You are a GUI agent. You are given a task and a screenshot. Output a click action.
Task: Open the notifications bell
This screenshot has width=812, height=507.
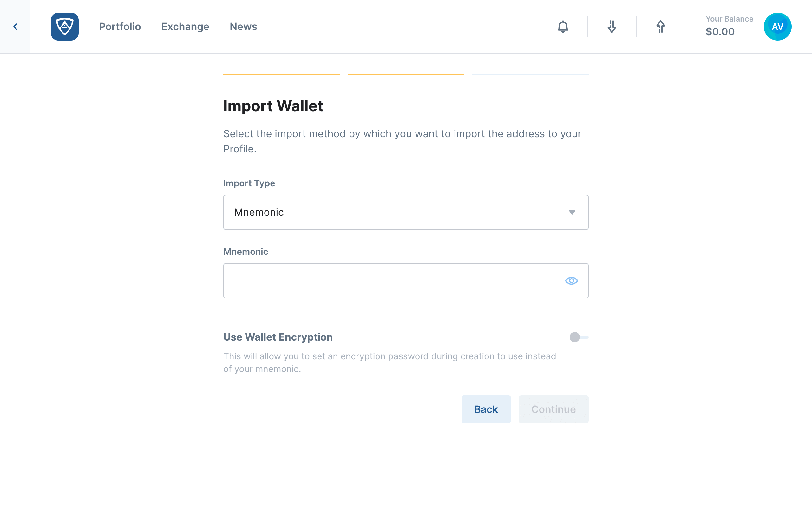[x=563, y=27]
